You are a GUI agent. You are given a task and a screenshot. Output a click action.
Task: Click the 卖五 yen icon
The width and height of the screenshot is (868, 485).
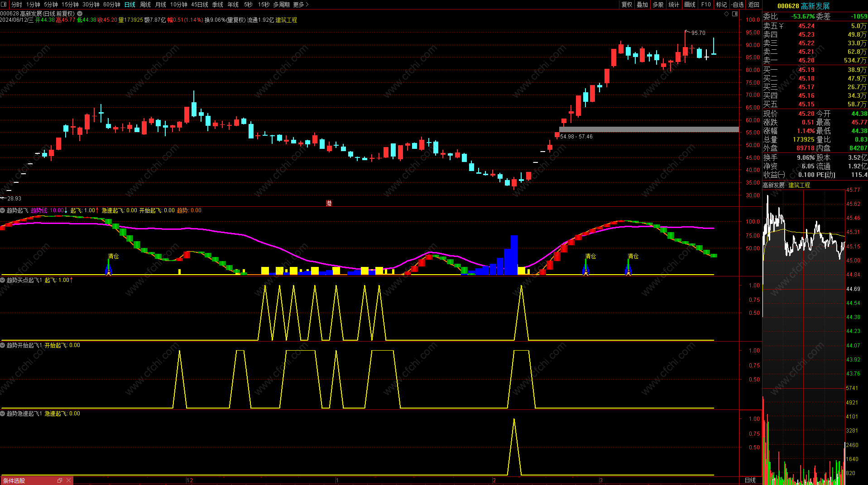click(781, 26)
